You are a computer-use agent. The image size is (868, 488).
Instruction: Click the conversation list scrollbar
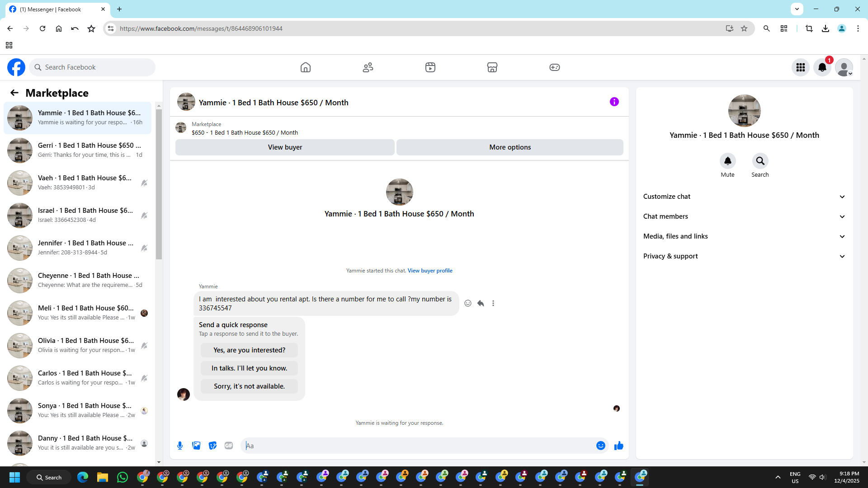159,184
